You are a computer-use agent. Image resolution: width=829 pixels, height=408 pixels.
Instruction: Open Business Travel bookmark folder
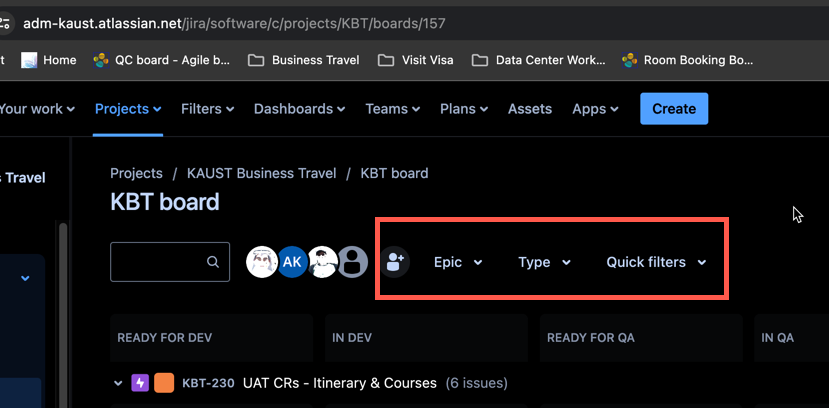[x=304, y=60]
